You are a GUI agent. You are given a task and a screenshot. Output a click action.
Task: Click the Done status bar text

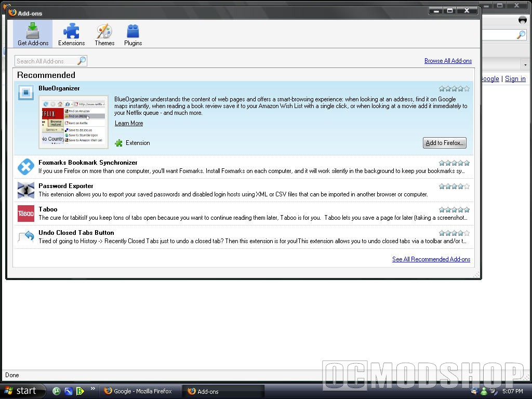pyautogui.click(x=12, y=375)
